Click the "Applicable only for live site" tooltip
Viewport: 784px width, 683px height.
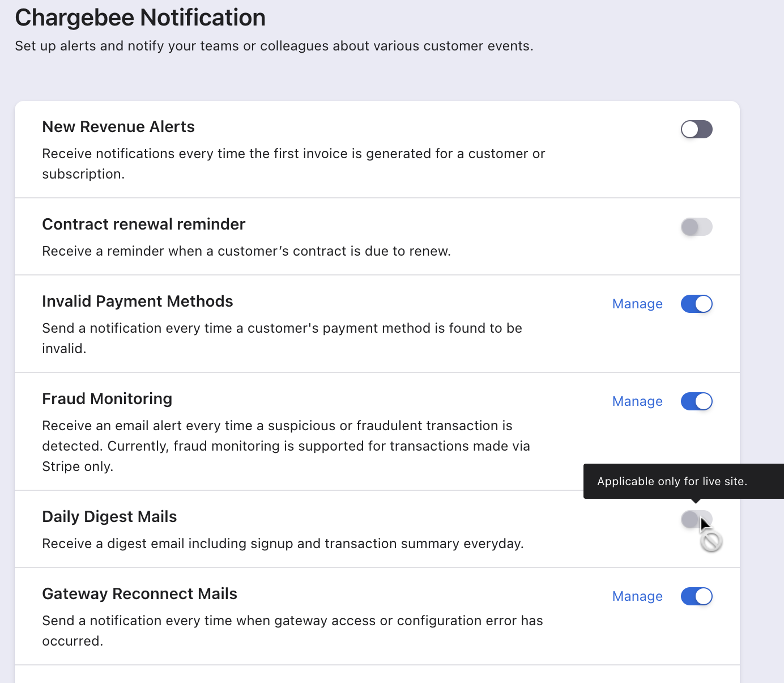click(672, 481)
